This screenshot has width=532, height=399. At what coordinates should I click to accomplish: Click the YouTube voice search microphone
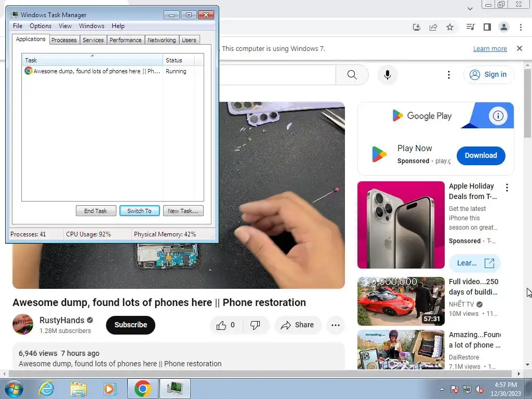(387, 75)
